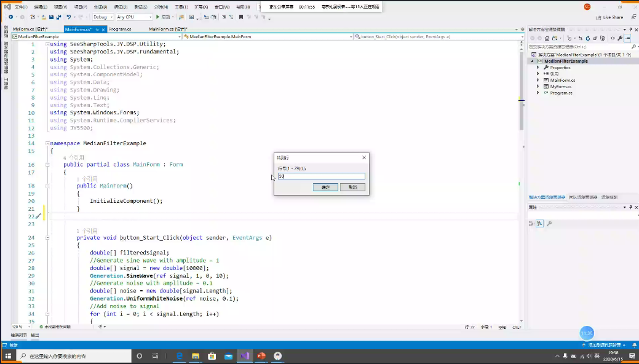Collapse the MainForm class outlining toggle

click(x=47, y=165)
